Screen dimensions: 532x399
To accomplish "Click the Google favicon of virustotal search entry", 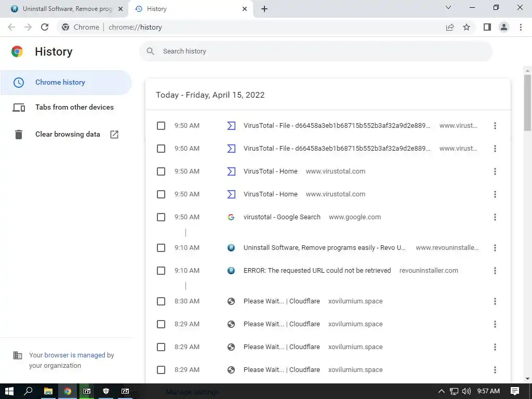I will click(x=231, y=217).
